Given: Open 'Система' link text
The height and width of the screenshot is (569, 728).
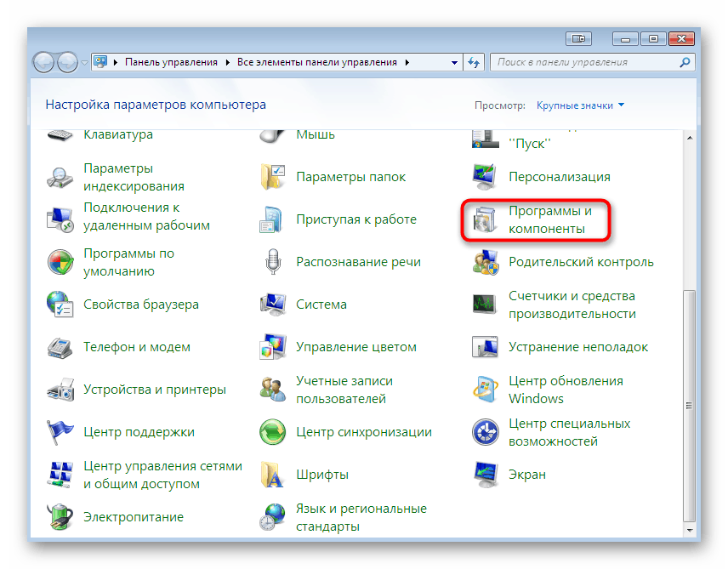Looking at the screenshot, I should pyautogui.click(x=321, y=304).
